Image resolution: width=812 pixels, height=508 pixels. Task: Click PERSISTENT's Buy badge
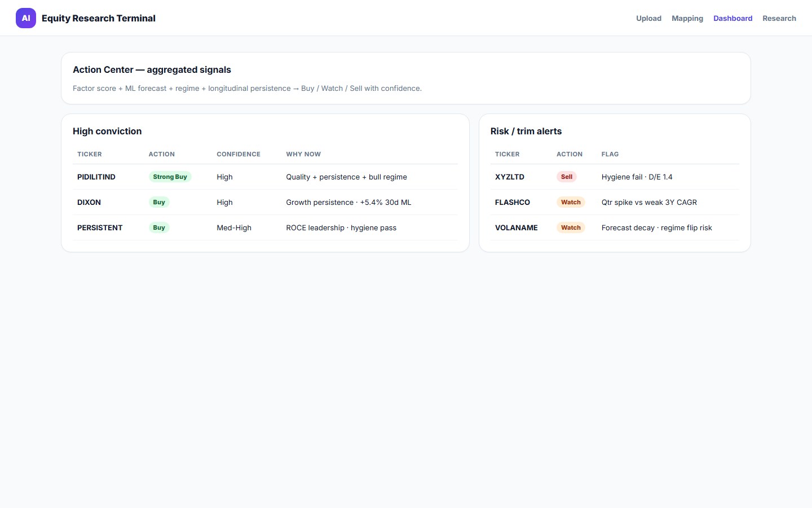159,227
